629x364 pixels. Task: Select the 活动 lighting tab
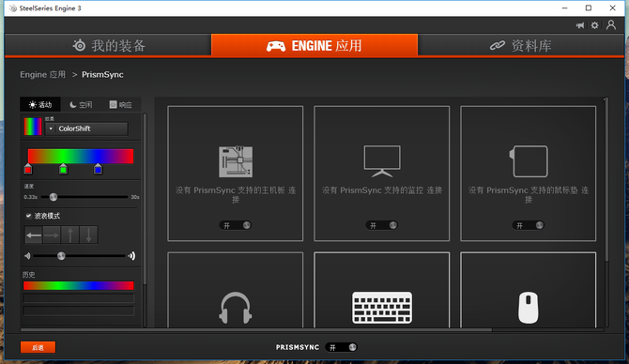tap(40, 105)
